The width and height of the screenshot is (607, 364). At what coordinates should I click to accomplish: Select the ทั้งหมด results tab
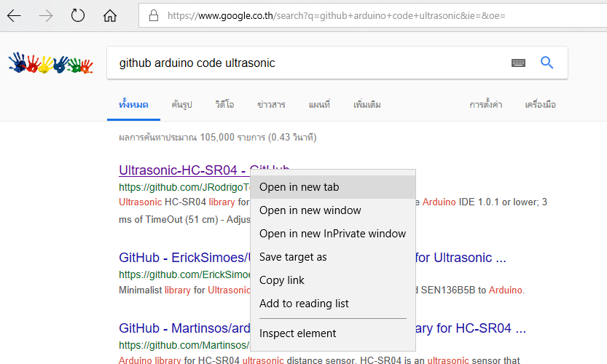coord(133,104)
